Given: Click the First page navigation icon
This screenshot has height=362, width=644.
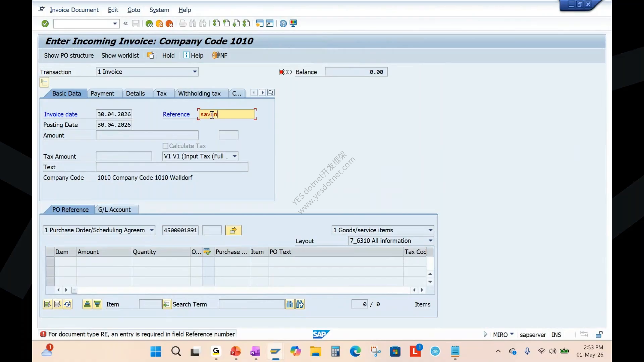Looking at the screenshot, I should pos(216,23).
